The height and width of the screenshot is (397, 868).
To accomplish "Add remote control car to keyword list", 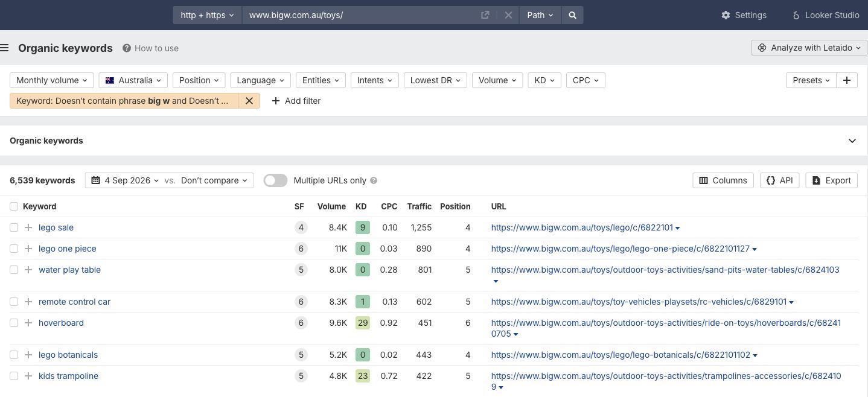I will [x=28, y=302].
